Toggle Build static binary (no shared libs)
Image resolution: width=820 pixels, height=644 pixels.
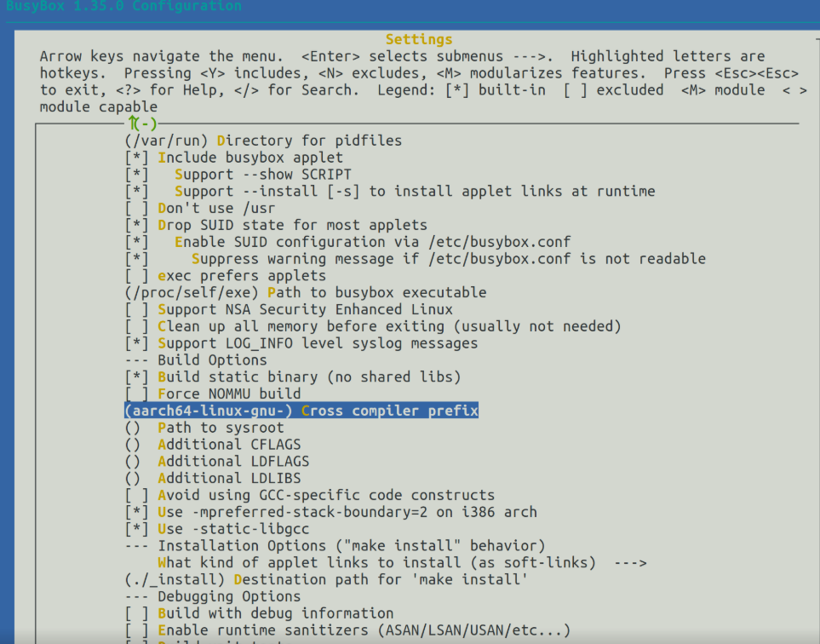293,377
